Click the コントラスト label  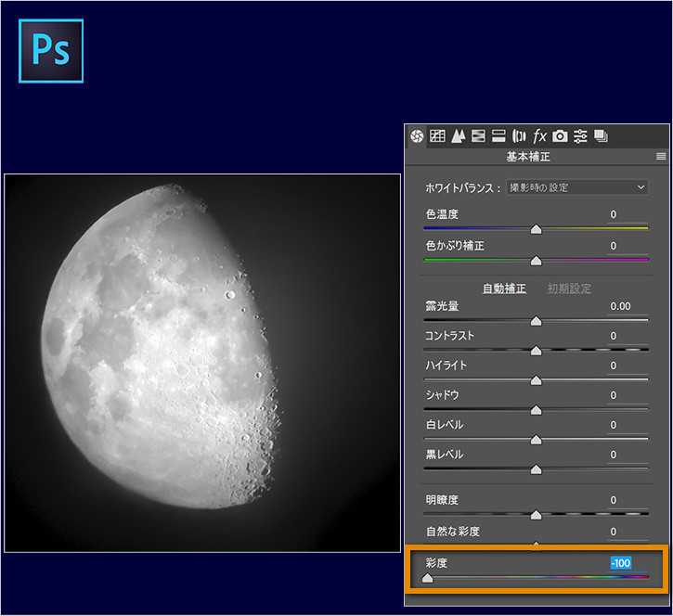(x=450, y=336)
